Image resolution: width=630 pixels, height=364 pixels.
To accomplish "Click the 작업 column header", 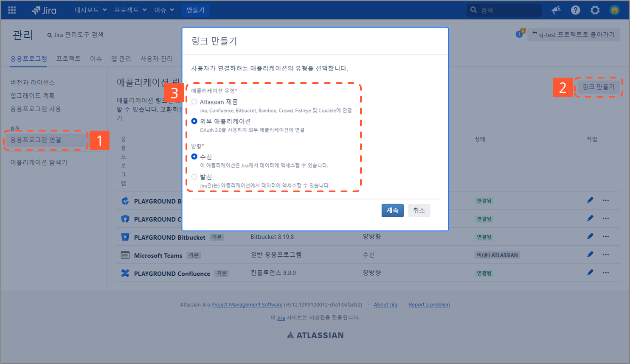I will (592, 139).
